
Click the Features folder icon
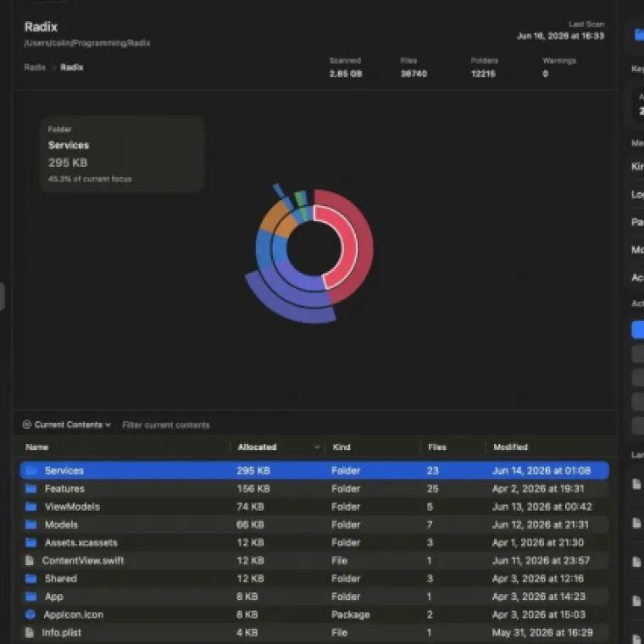point(31,488)
